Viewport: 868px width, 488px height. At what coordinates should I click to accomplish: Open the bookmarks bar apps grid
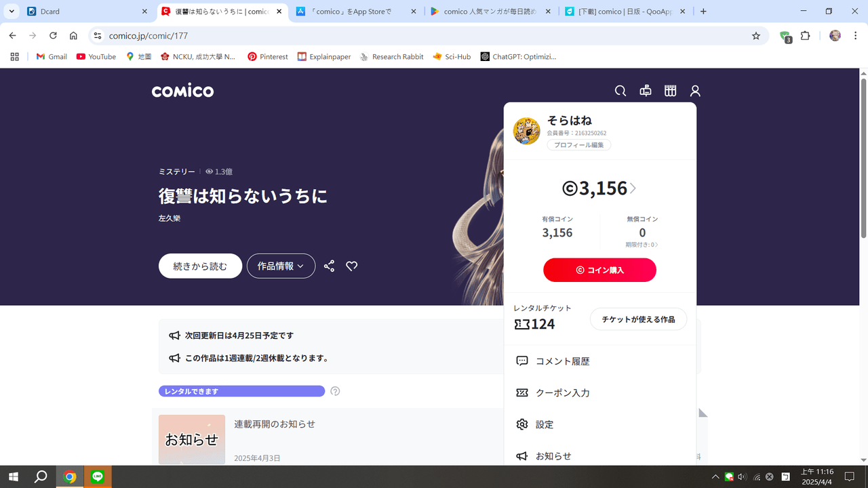(x=14, y=57)
